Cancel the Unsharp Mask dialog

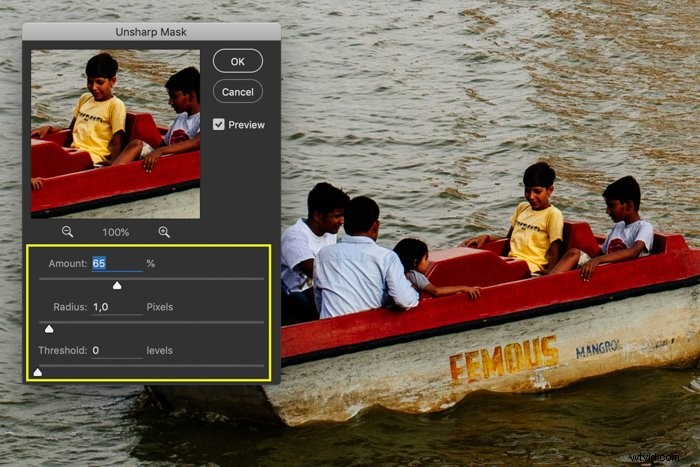coord(238,92)
